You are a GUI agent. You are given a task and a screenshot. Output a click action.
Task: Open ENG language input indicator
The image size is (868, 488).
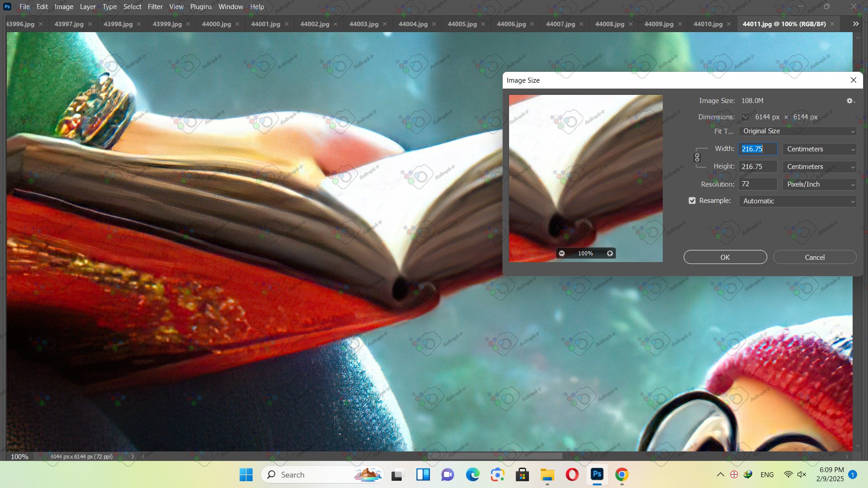click(x=767, y=475)
